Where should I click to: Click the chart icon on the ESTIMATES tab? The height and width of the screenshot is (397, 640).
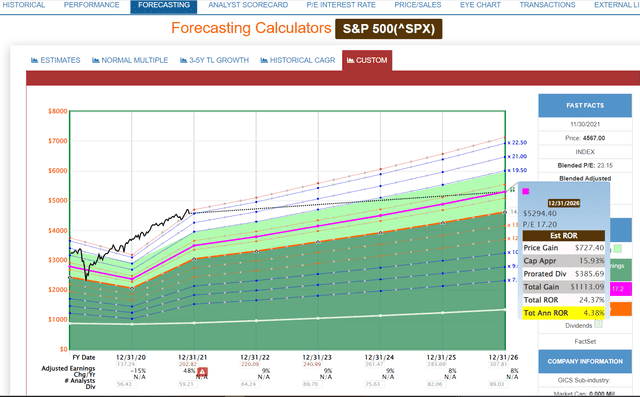[35, 60]
